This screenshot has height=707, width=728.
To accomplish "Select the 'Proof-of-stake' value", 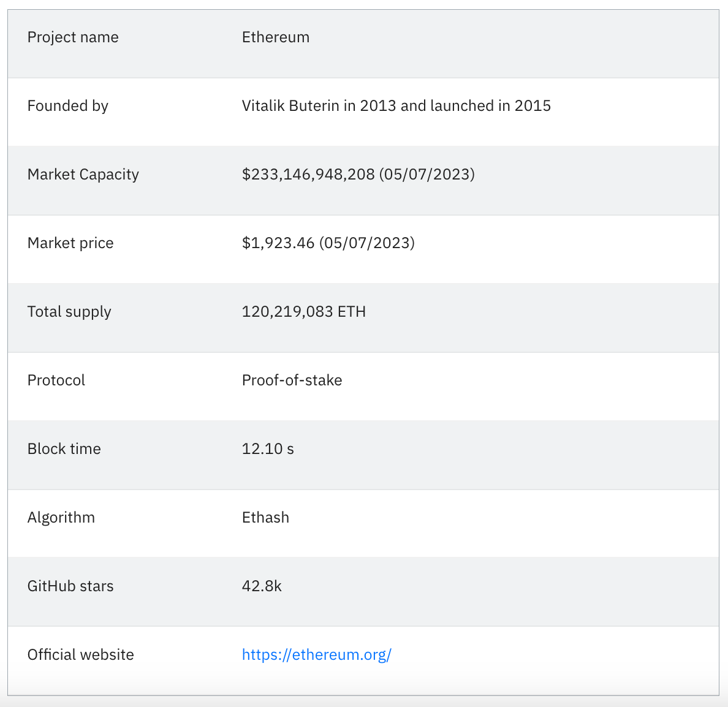I will [292, 380].
